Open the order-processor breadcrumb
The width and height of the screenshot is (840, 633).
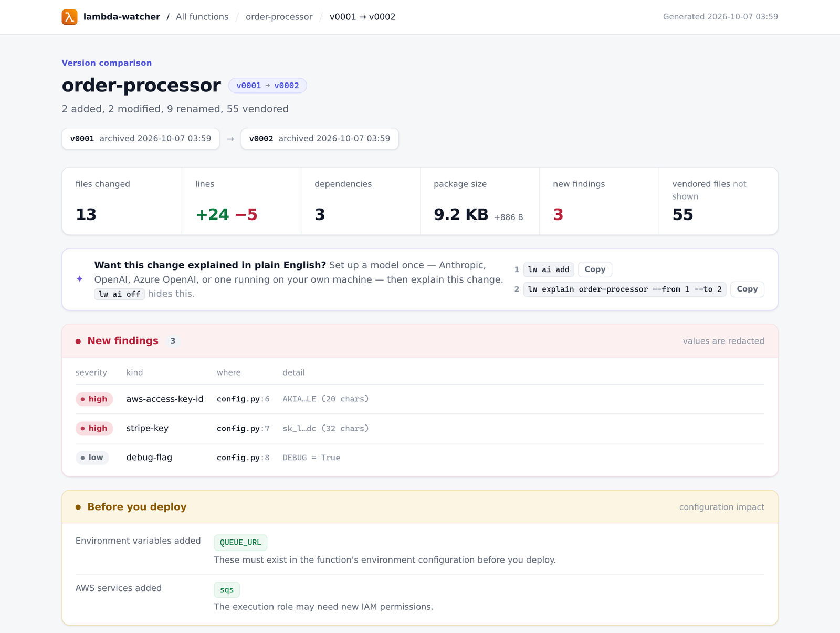tap(279, 17)
